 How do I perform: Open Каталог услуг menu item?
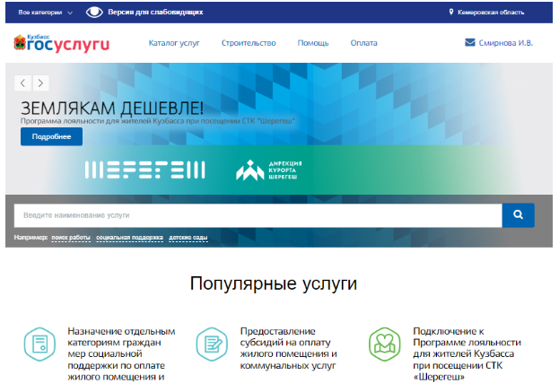(174, 43)
